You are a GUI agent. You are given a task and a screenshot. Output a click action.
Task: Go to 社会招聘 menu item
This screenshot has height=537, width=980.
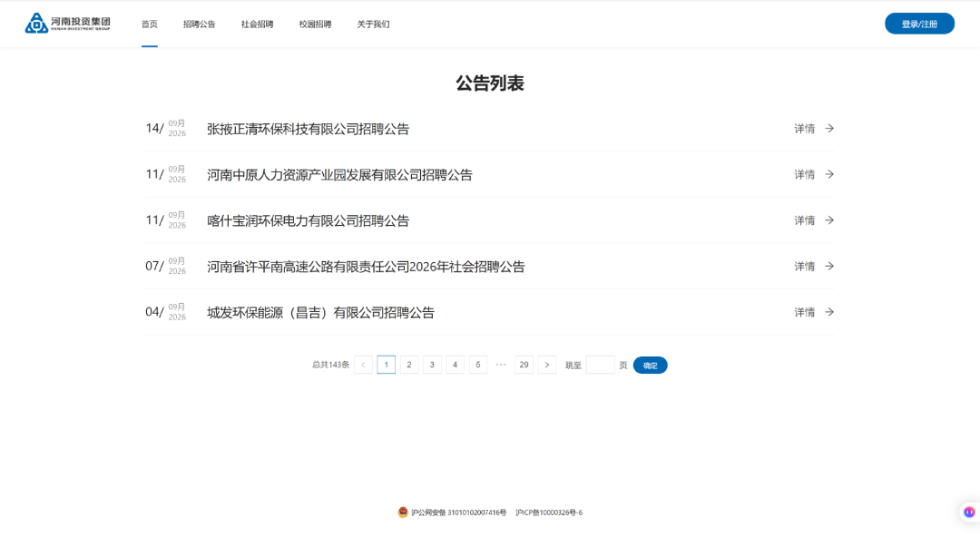(258, 24)
